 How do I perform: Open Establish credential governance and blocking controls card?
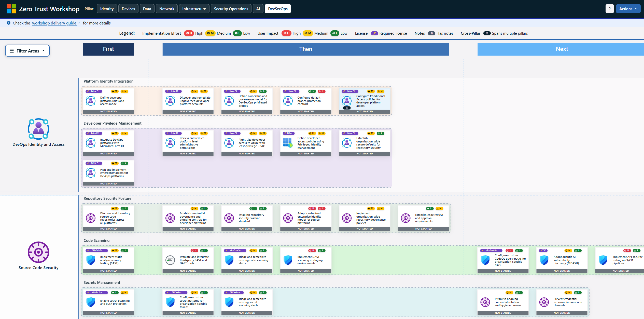188,218
